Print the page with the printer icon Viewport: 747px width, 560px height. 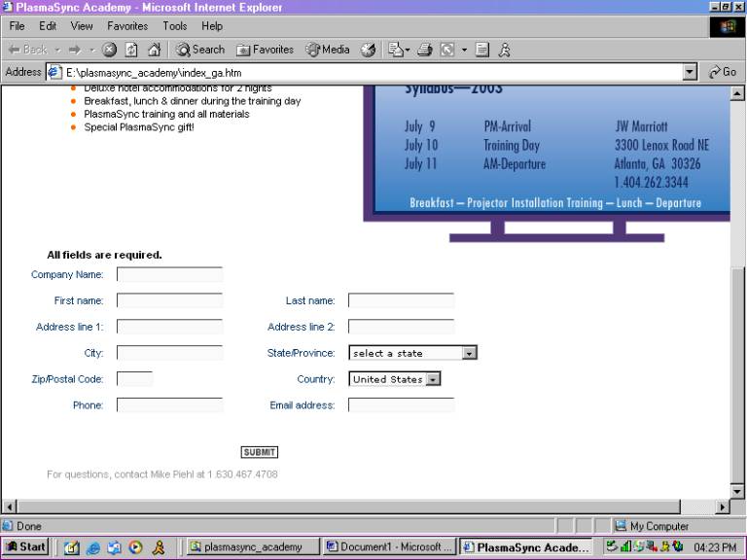tap(424, 50)
